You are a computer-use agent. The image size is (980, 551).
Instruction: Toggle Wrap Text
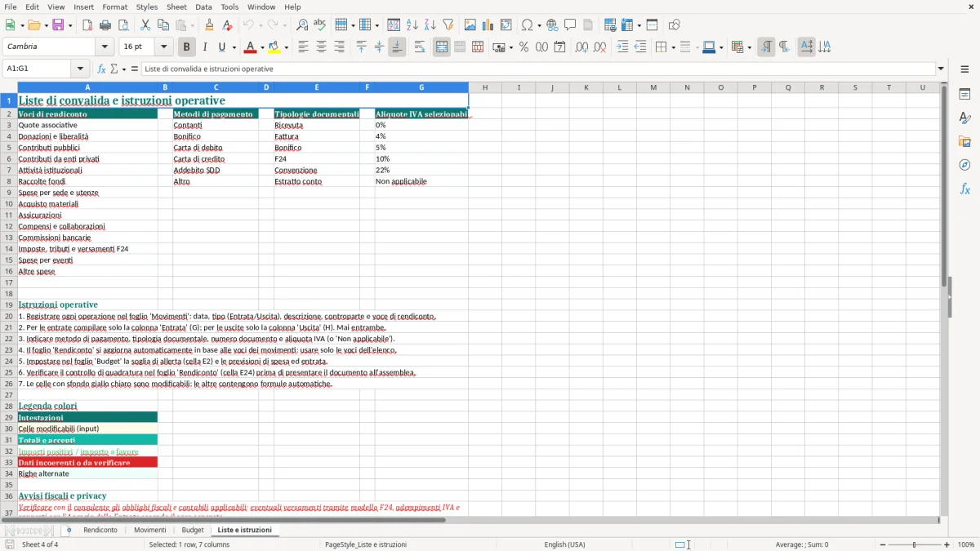(420, 47)
